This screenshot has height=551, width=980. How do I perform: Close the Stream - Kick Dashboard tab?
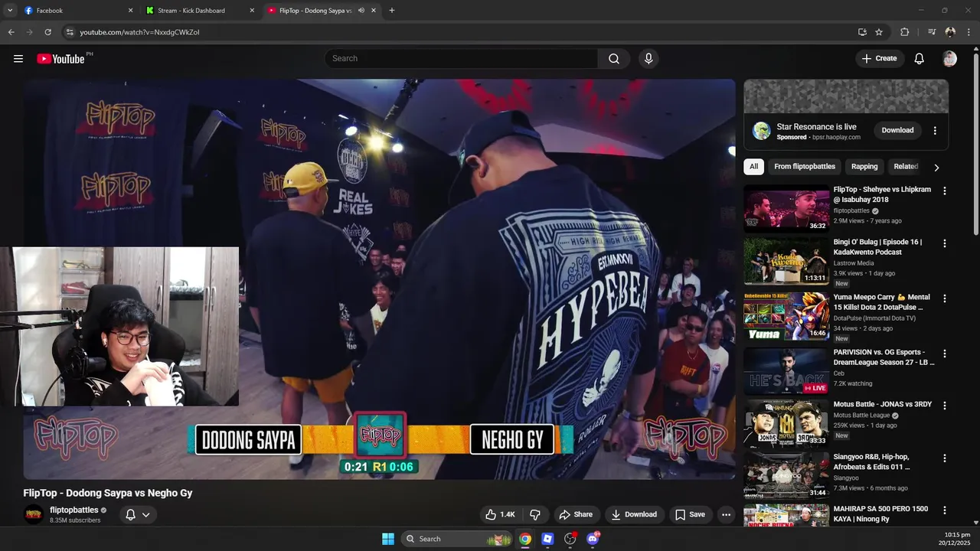pyautogui.click(x=252, y=11)
